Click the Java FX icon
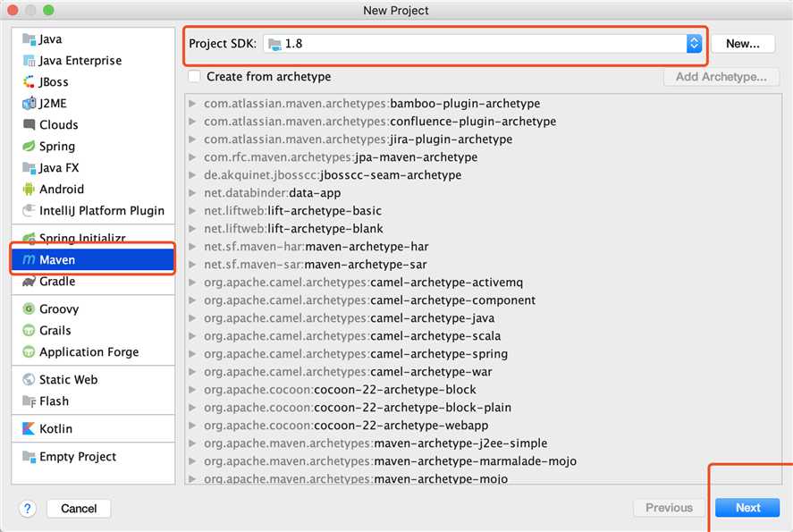 click(29, 167)
